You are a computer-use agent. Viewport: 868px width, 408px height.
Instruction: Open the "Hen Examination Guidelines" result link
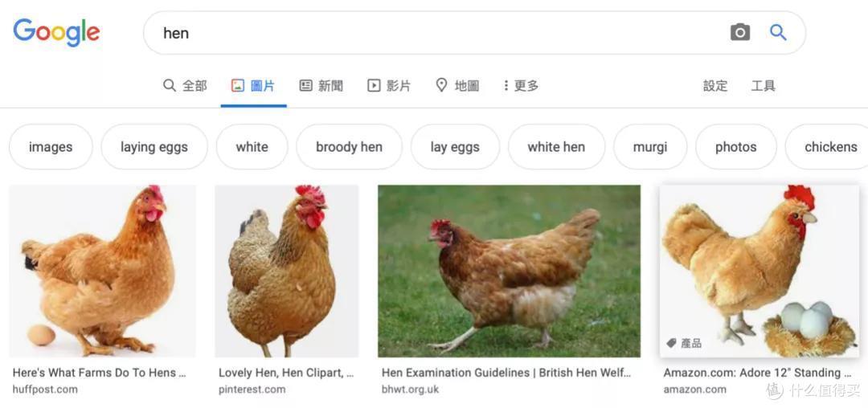coord(506,373)
